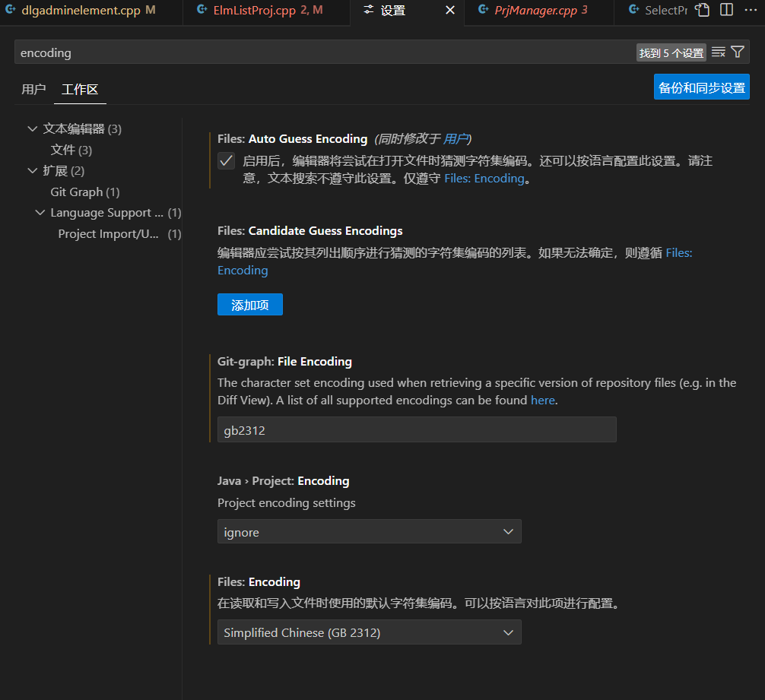This screenshot has width=765, height=700.
Task: Click the gb2312 encoding input field
Action: [x=417, y=429]
